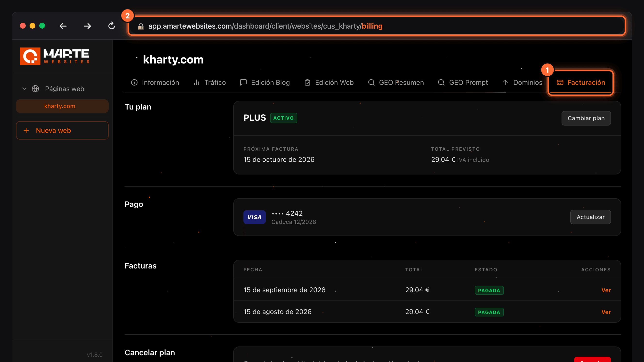The image size is (644, 362).
Task: Go to the Dominios tab
Action: [x=522, y=82]
